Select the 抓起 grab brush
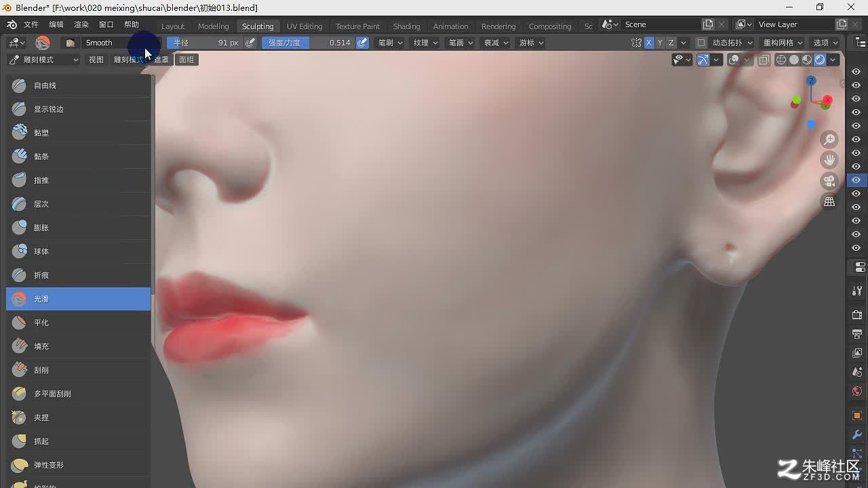 pyautogui.click(x=78, y=441)
